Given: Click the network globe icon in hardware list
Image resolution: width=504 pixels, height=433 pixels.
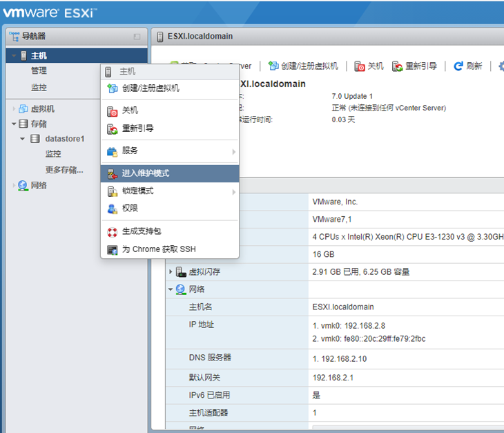Looking at the screenshot, I should pos(181,289).
